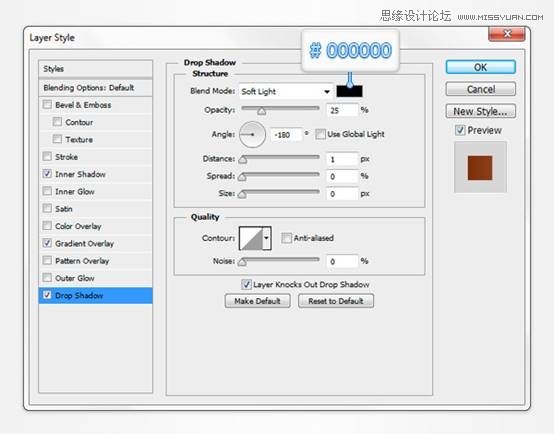The width and height of the screenshot is (554, 434).
Task: Toggle the Use Global Light checkbox
Action: click(320, 134)
